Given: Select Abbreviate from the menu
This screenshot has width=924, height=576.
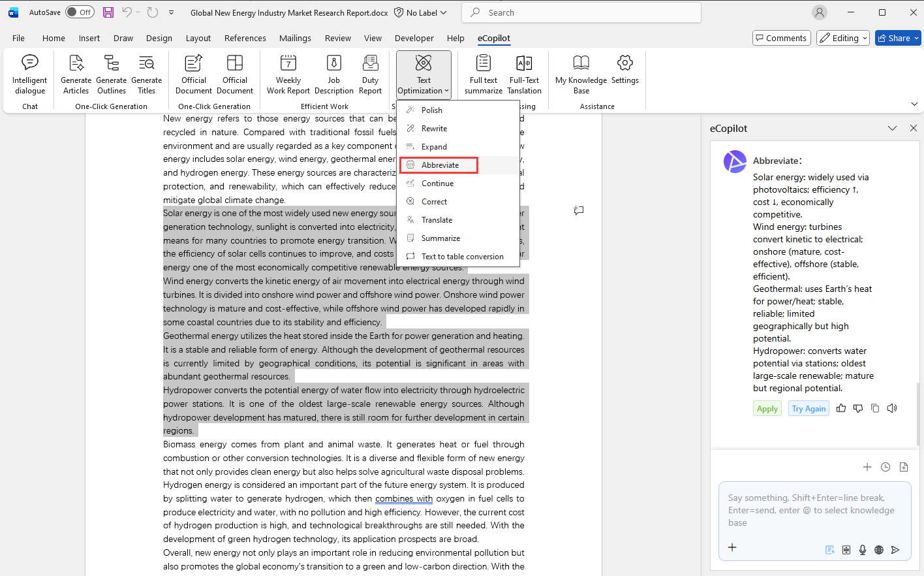Looking at the screenshot, I should pyautogui.click(x=439, y=165).
